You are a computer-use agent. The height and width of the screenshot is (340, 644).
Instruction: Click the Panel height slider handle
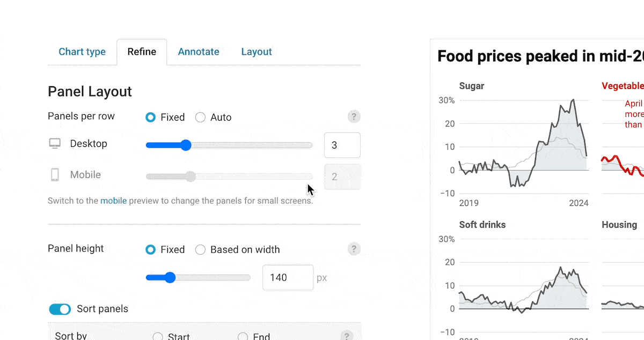click(170, 277)
